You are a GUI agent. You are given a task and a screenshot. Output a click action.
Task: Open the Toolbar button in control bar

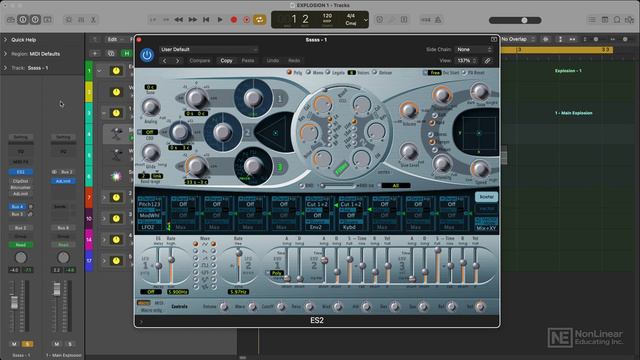pyautogui.click(x=48, y=20)
